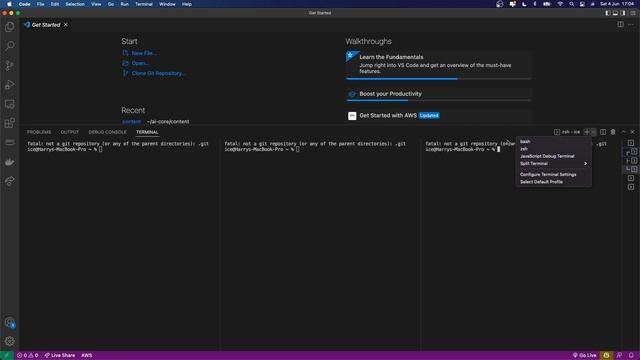Click the split terminal icon in panel toolbar
The image size is (640, 360).
point(603,132)
